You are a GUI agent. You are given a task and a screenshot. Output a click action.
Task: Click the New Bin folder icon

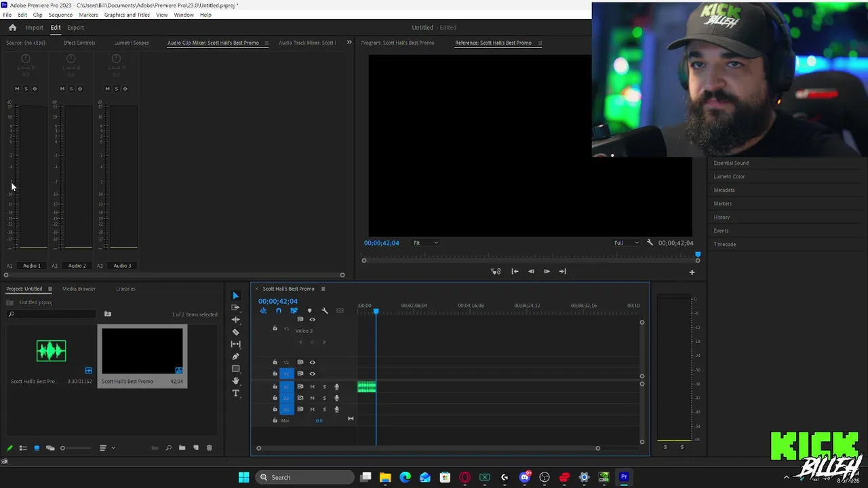[x=182, y=448]
